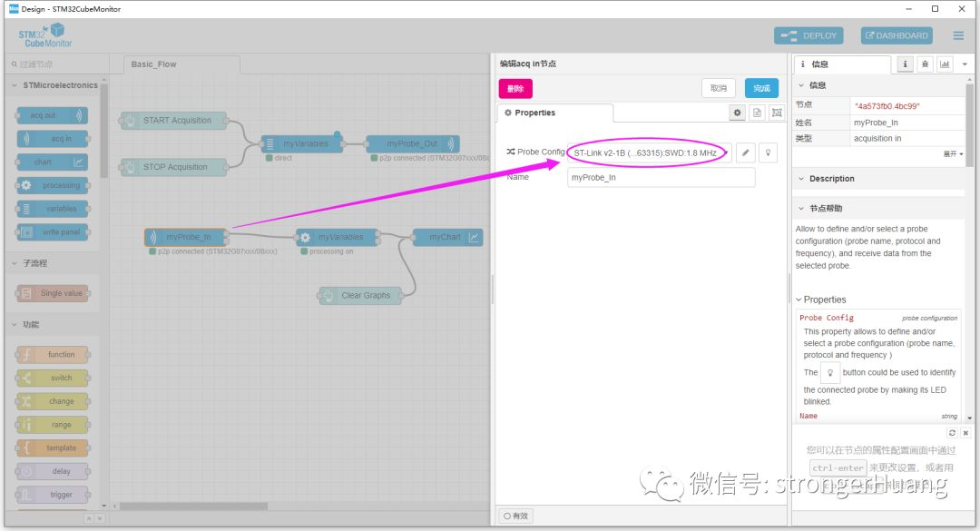Edit probe config with the pencil icon
Viewport: 980px width, 531px height.
[x=746, y=152]
